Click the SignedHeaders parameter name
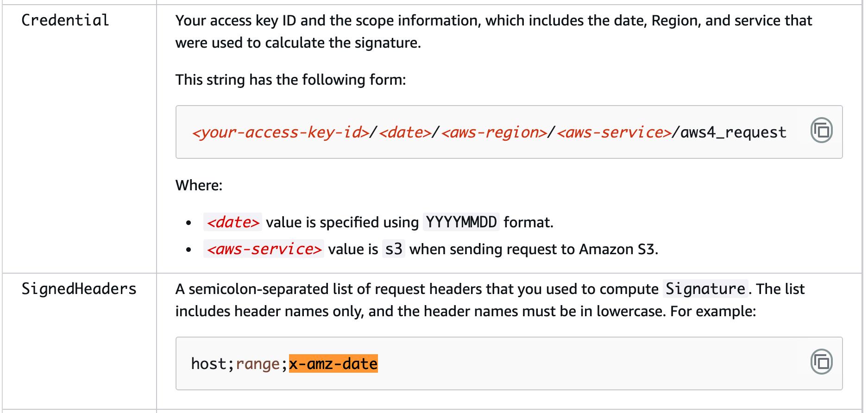The width and height of the screenshot is (868, 413). click(79, 289)
